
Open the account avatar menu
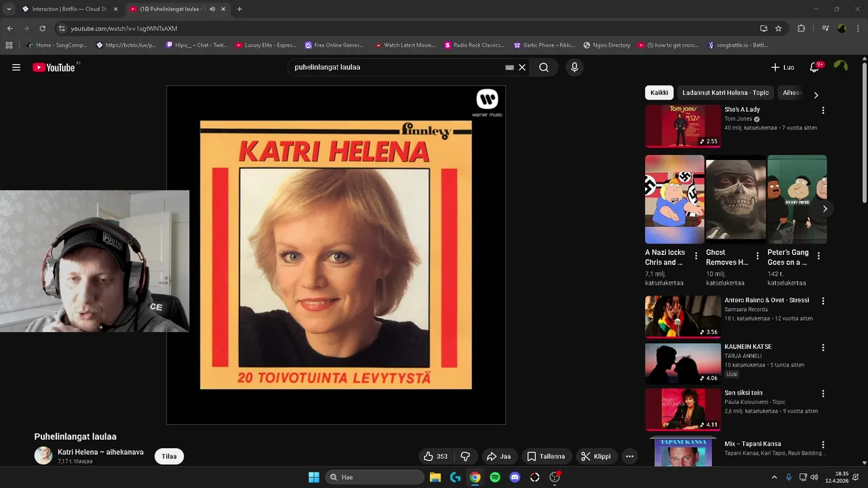point(841,66)
